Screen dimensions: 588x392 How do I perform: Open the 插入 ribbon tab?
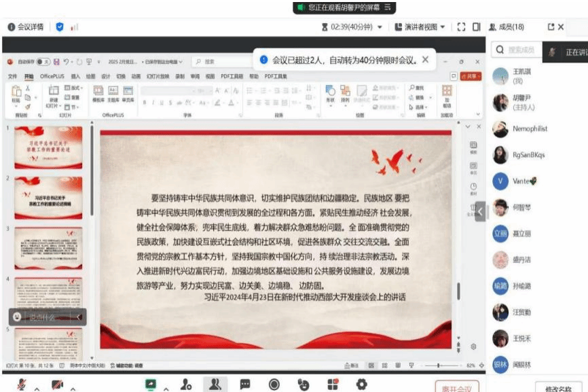coord(75,77)
